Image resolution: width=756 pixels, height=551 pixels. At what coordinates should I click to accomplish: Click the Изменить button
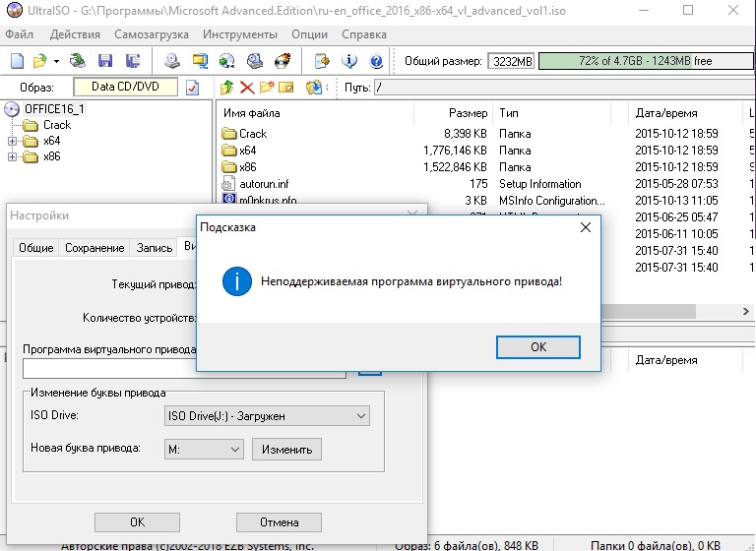(286, 450)
